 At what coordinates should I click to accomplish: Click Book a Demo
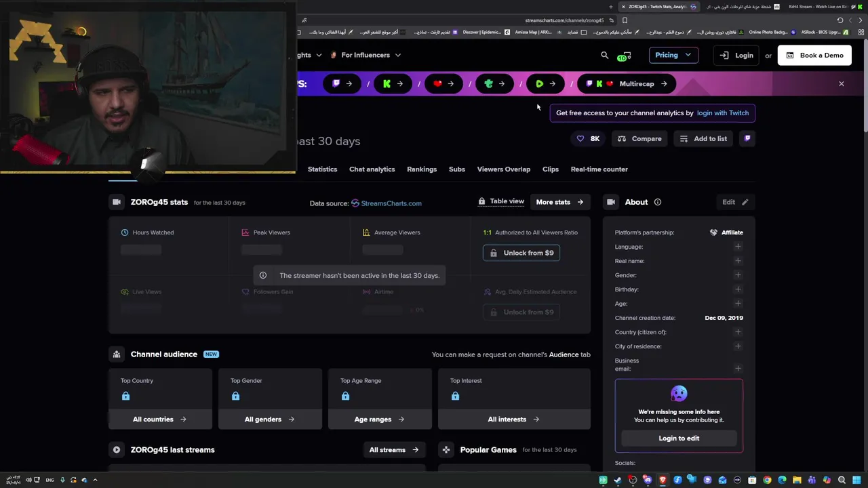tap(814, 56)
